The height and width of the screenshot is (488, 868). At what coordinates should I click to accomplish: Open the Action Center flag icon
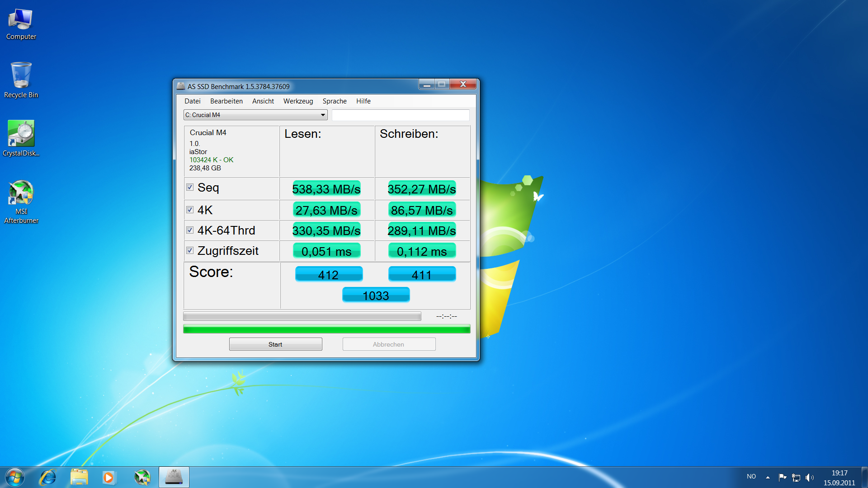(783, 477)
